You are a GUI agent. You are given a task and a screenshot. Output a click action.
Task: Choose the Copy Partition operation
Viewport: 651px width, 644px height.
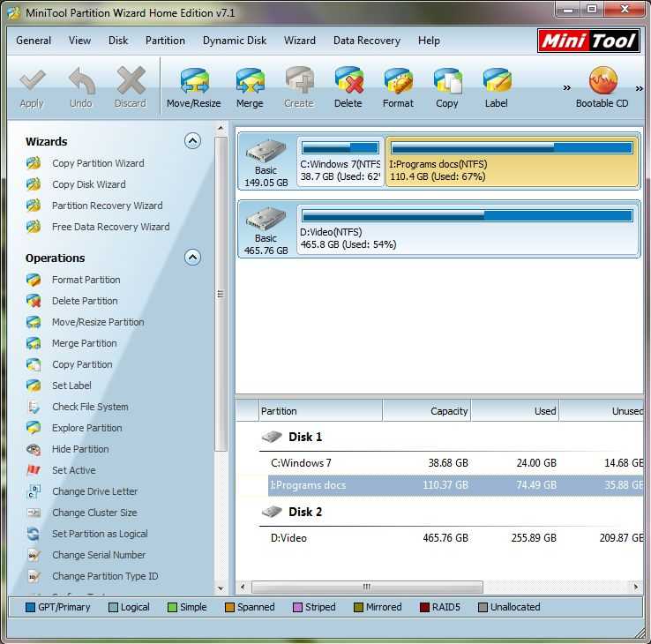click(x=82, y=364)
